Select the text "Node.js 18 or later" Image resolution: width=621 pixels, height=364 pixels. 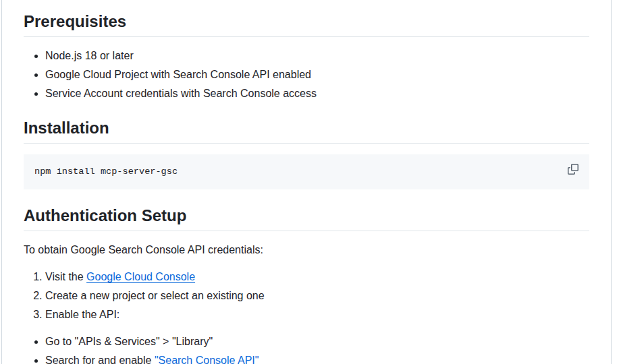[x=89, y=55]
